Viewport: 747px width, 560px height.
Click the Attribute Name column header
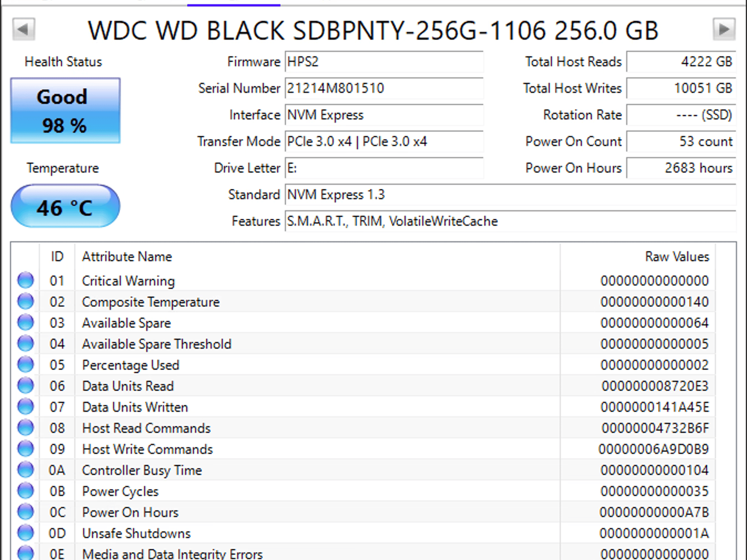coord(317,257)
